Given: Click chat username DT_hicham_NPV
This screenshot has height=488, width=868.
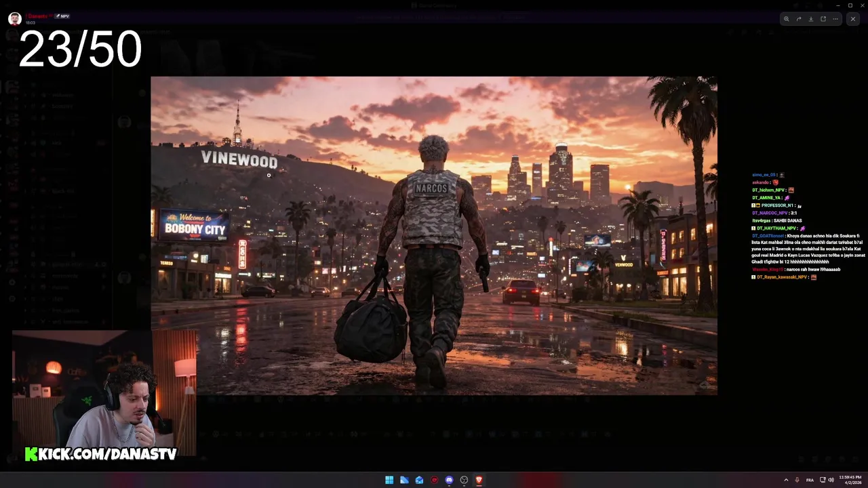Looking at the screenshot, I should [768, 190].
